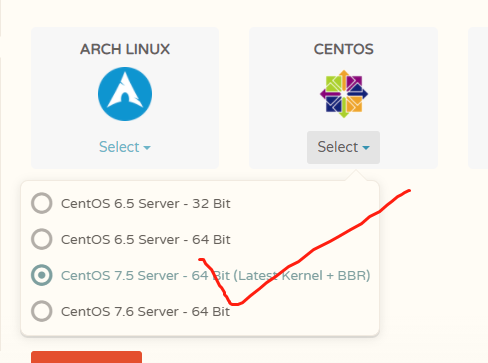Select CentOS 7.6 Server 64 Bit radio
The height and width of the screenshot is (363, 488).
[x=42, y=311]
